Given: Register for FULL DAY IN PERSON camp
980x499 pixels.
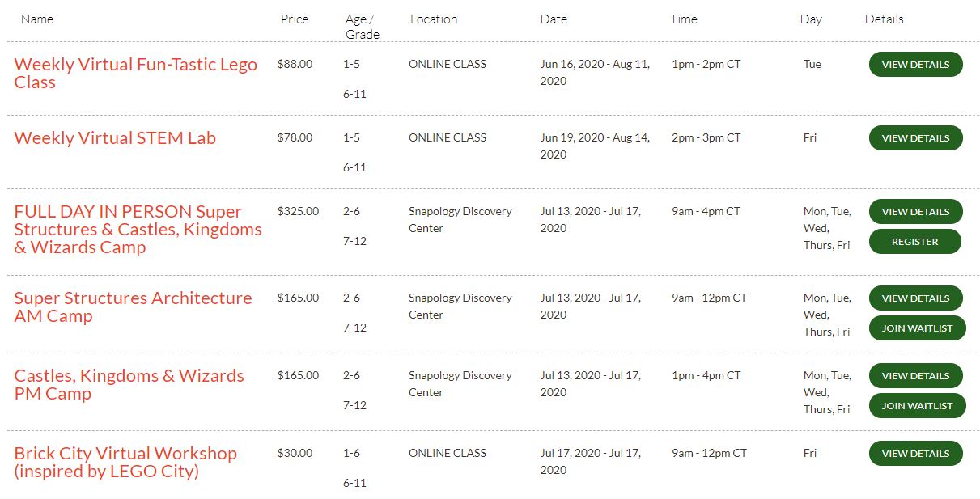Looking at the screenshot, I should [914, 242].
